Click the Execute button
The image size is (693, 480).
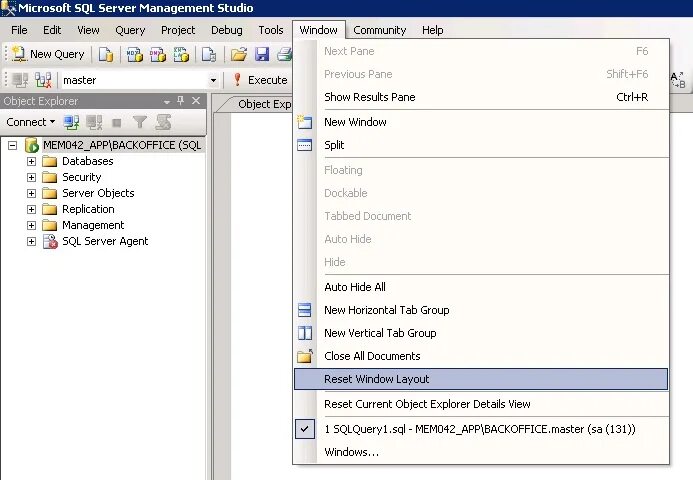(261, 80)
